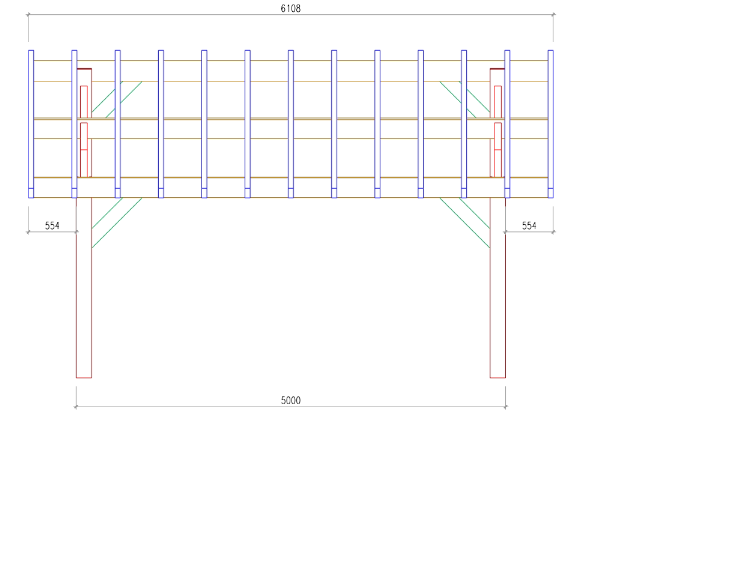Screen dimensions: 731x569
Task: Click the left-hand 554 overhang dimension text
Action: point(52,226)
